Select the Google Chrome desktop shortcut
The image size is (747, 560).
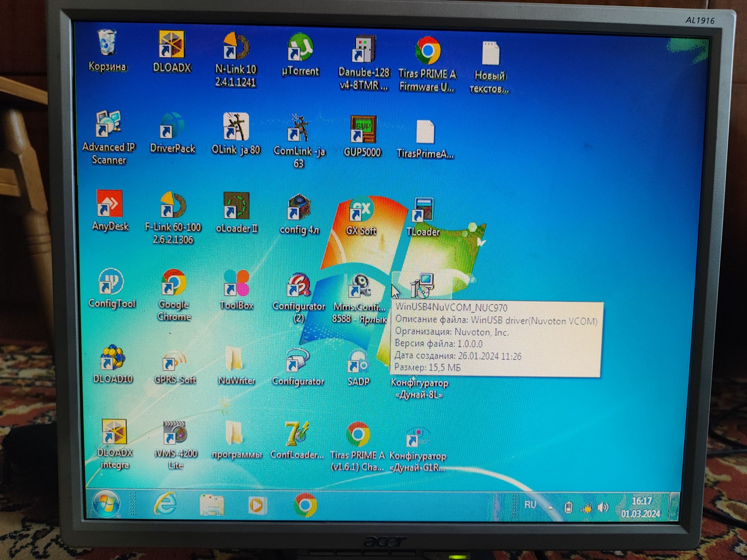[x=174, y=295]
